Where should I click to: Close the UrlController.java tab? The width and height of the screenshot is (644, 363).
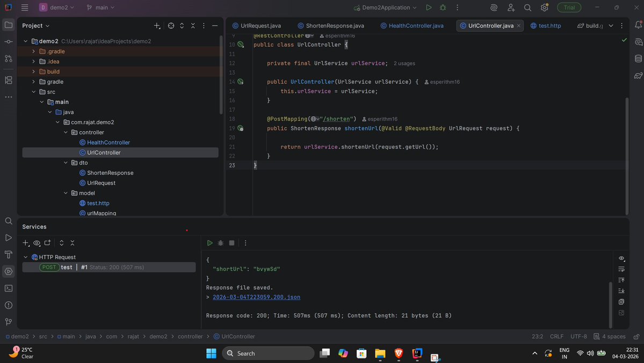519,25
